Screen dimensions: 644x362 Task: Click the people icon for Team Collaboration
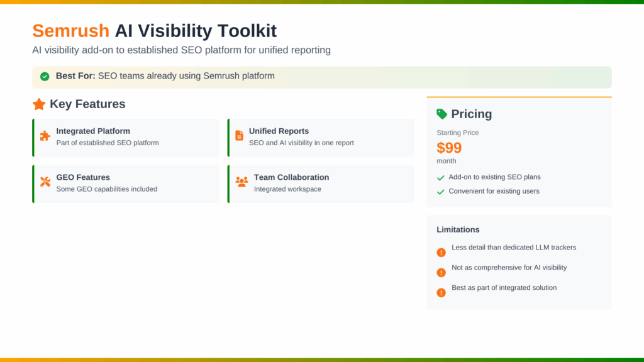tap(241, 182)
